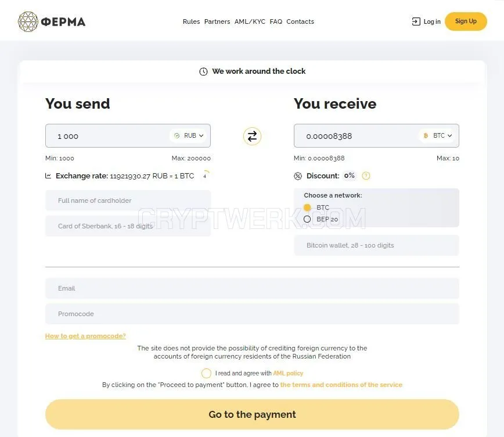Click the exchange rate refresh countdown spinner
This screenshot has height=437, width=504.
(x=205, y=175)
